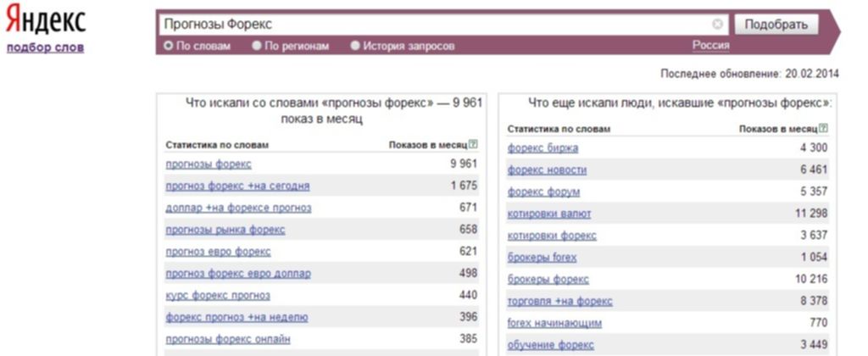Click the value '4 300' impressions
Viewport: 868px width, 356px height.
pos(814,147)
